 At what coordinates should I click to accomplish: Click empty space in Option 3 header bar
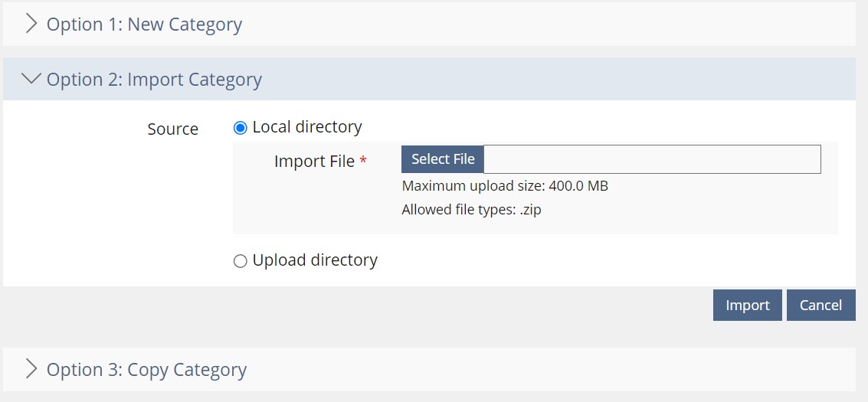[x=536, y=370]
